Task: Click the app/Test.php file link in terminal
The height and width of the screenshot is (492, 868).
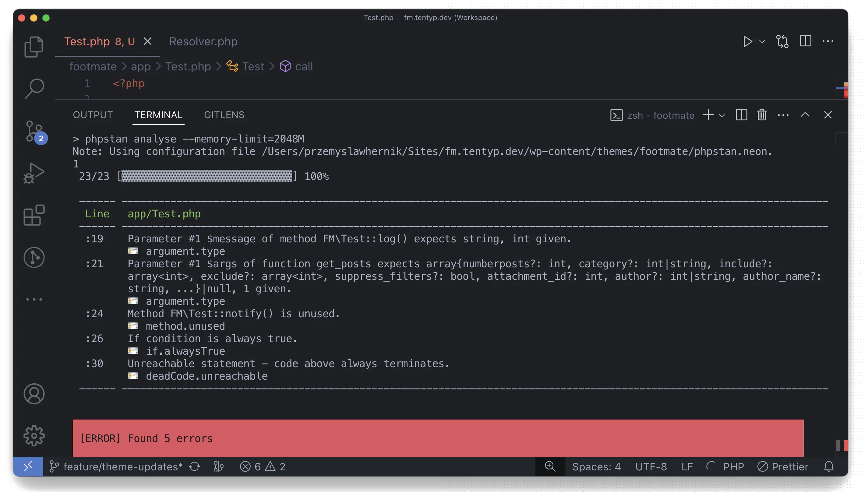Action: coord(164,214)
